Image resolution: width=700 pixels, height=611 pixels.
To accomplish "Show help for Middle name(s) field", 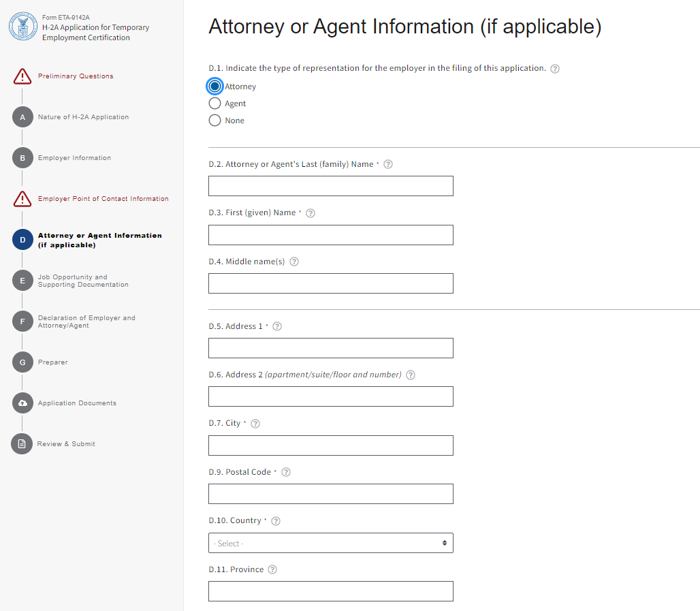I will point(294,262).
